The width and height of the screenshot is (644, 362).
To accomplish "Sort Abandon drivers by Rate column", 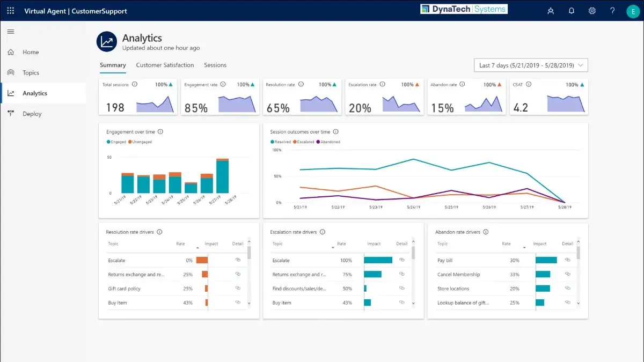I will tap(506, 244).
